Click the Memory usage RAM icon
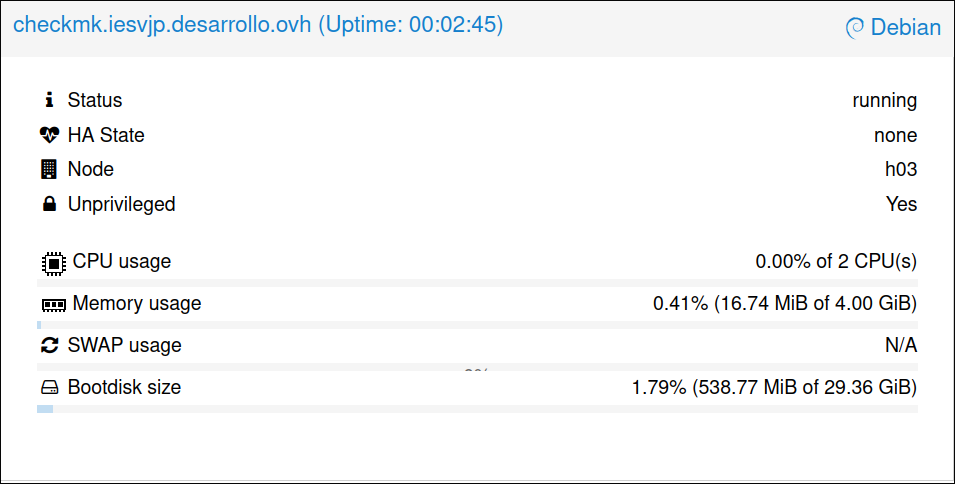Screen dimensions: 955x484 point(52,304)
